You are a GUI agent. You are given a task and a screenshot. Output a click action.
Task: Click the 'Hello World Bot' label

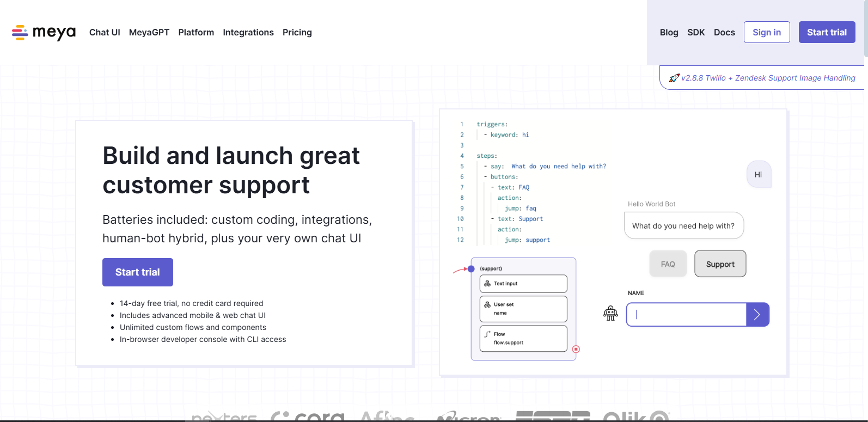[651, 204]
